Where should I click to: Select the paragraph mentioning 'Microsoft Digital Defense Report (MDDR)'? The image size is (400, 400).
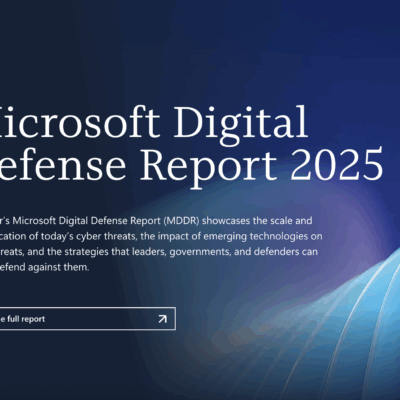tap(161, 244)
